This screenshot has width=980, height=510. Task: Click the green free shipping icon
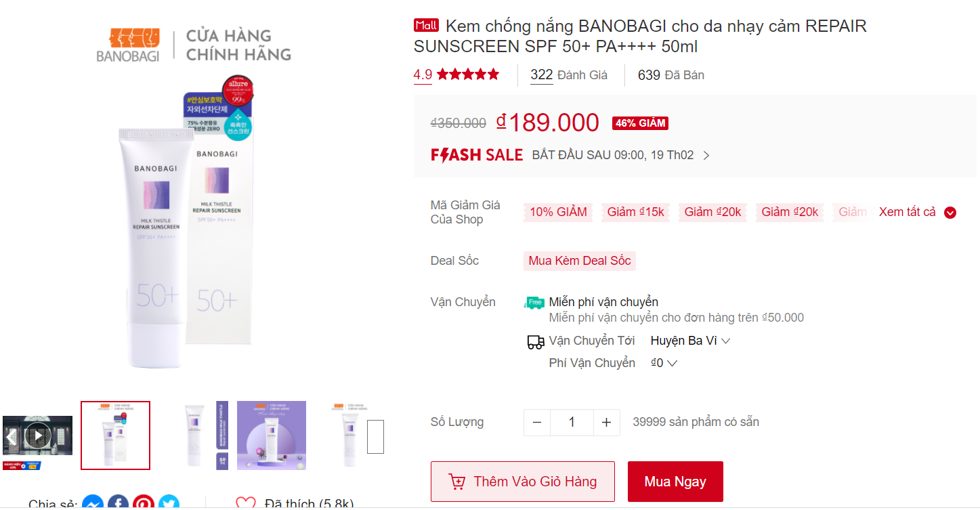click(534, 303)
